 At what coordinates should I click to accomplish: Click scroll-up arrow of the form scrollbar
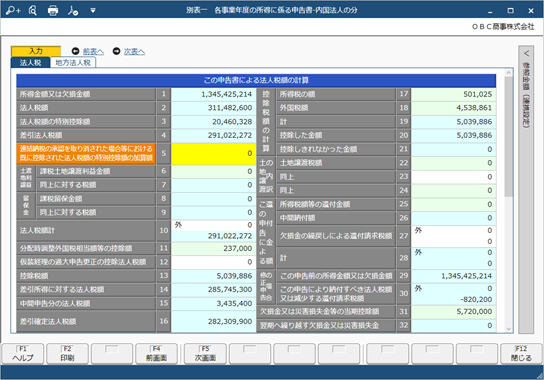[509, 73]
